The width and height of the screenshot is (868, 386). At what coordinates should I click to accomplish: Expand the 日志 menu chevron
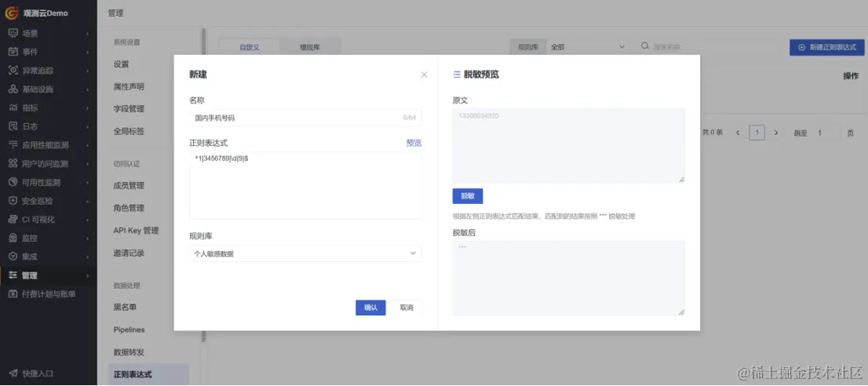[x=87, y=126]
